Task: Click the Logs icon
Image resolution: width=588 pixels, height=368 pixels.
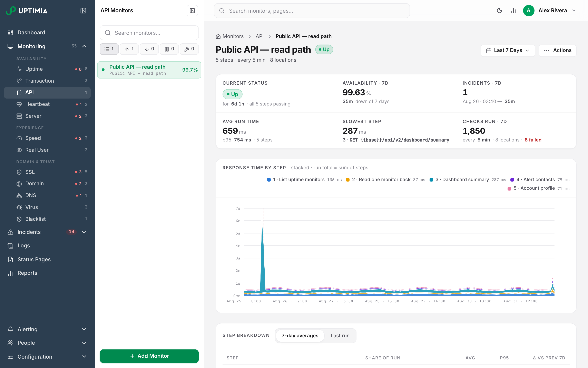Action: (10, 246)
